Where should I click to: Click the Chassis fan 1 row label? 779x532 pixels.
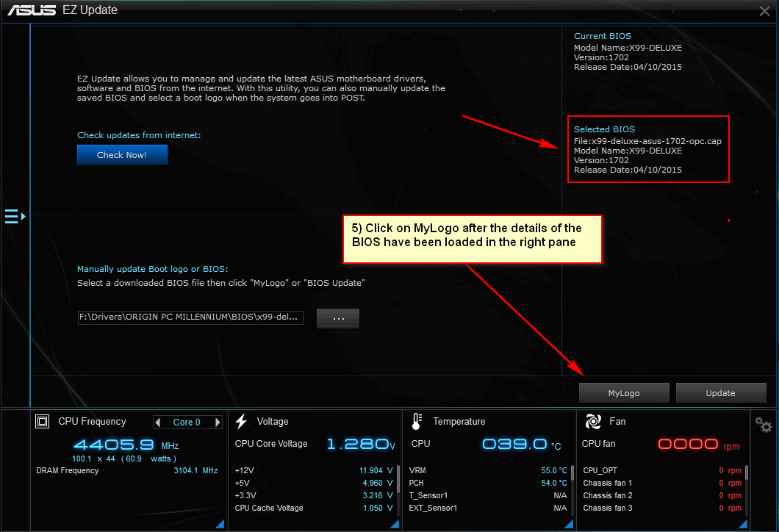[608, 483]
